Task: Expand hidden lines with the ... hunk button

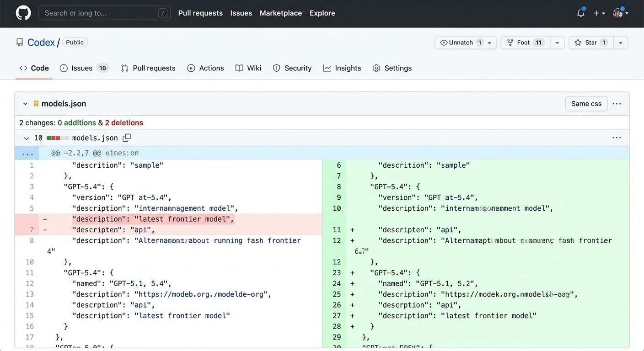Action: [27, 153]
